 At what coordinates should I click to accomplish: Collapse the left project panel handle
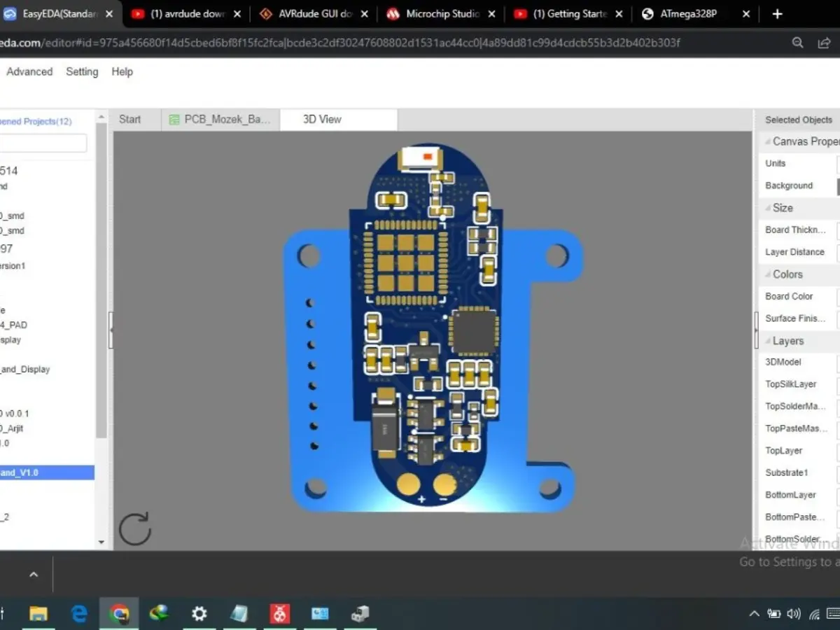point(111,330)
